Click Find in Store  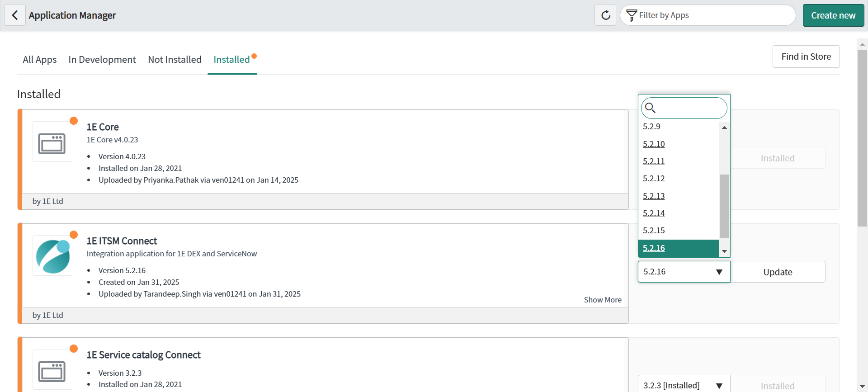point(806,57)
